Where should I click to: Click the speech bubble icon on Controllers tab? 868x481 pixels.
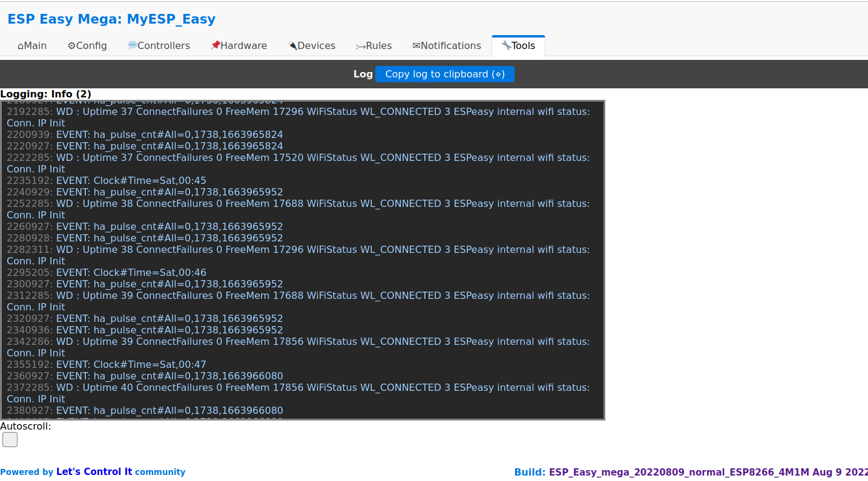[x=132, y=46]
